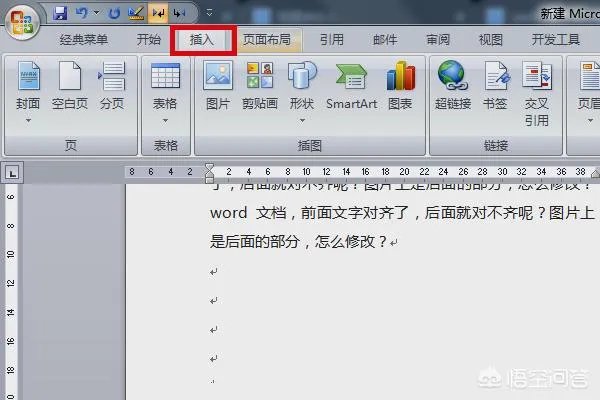
Task: Open the 经典菜单 tab
Action: [x=84, y=39]
